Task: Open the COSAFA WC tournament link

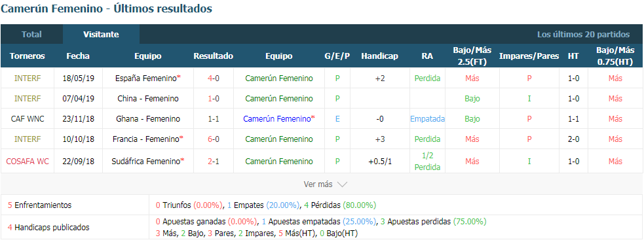Action: [x=28, y=161]
